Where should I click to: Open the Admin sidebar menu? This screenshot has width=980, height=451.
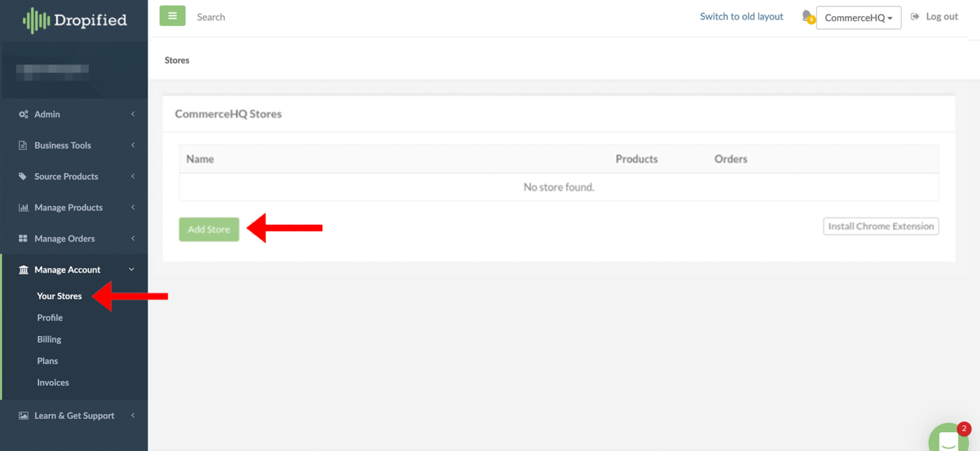point(74,114)
